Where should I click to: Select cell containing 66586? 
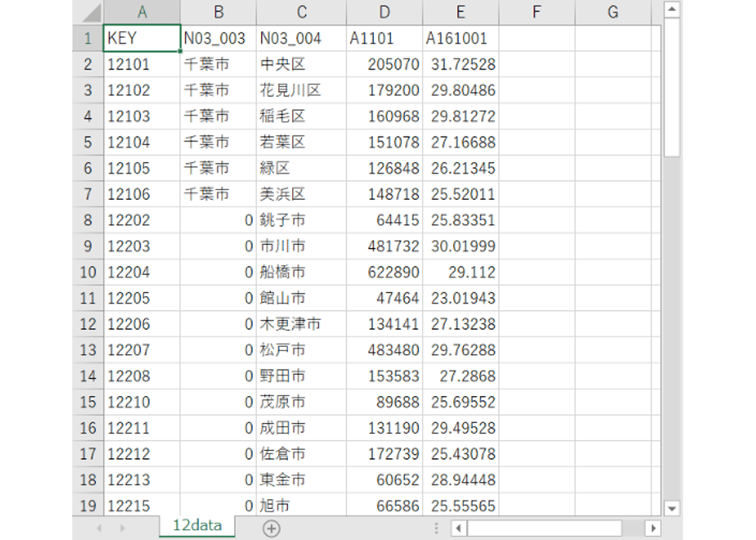click(385, 505)
